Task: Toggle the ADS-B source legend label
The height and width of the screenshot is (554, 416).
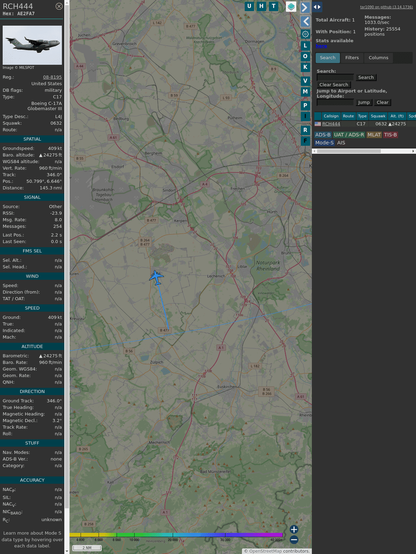Action: (x=323, y=135)
